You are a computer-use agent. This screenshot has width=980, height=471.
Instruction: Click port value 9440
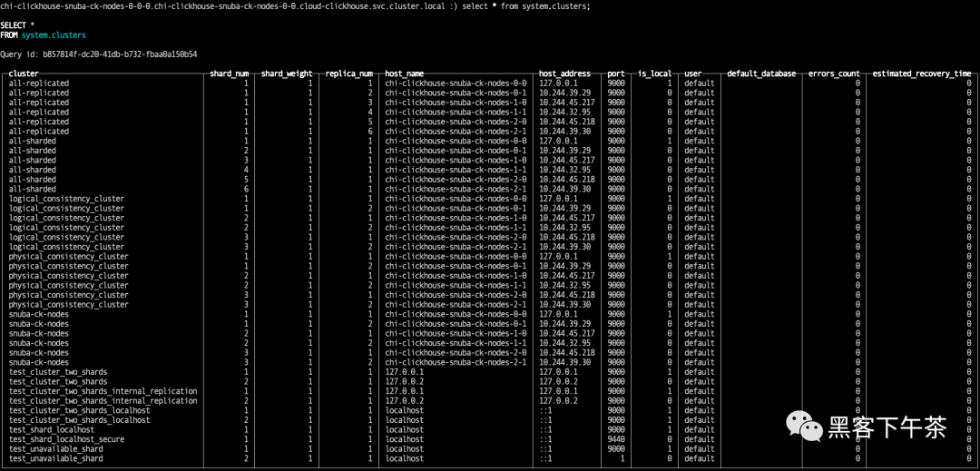click(615, 439)
